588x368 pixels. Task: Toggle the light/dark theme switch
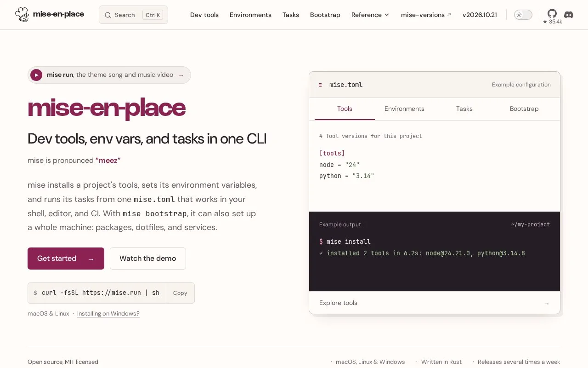pyautogui.click(x=523, y=15)
